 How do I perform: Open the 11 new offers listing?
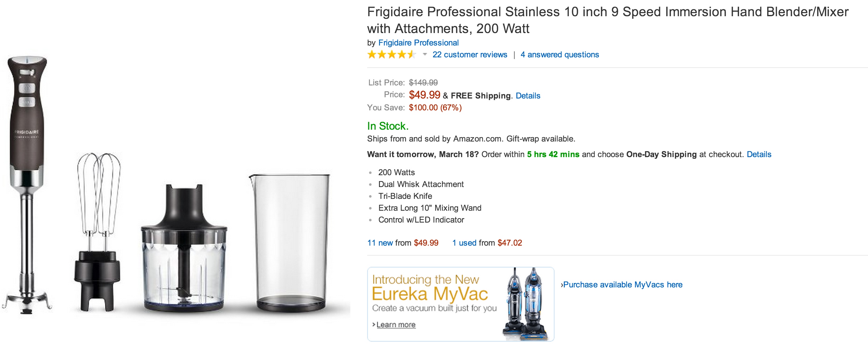(380, 242)
